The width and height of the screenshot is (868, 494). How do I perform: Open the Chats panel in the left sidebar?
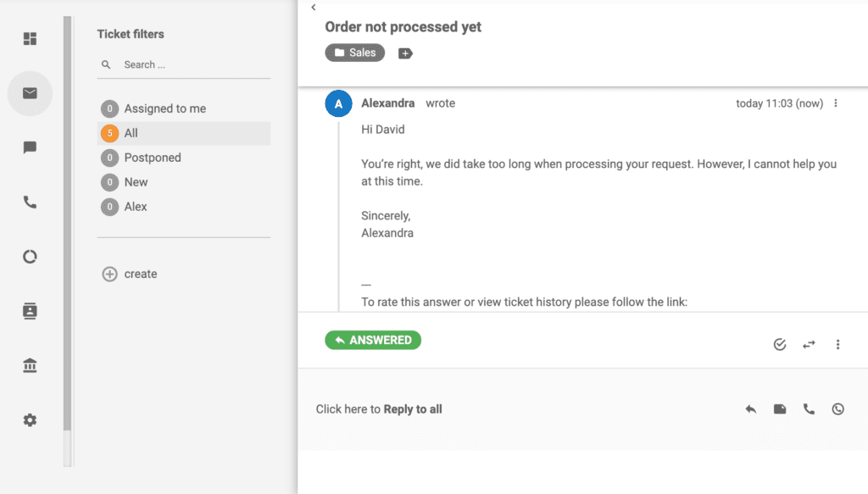(x=30, y=147)
